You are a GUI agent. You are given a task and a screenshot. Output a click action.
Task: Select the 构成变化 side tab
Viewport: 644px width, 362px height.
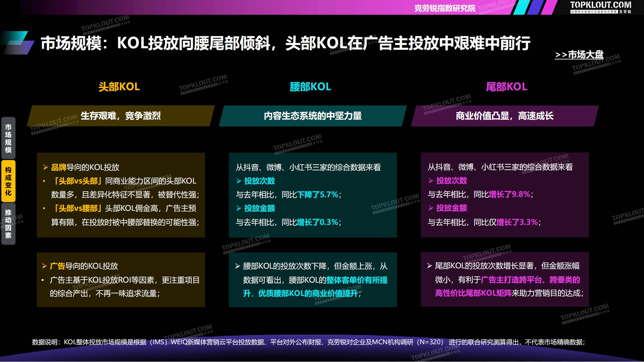point(8,181)
